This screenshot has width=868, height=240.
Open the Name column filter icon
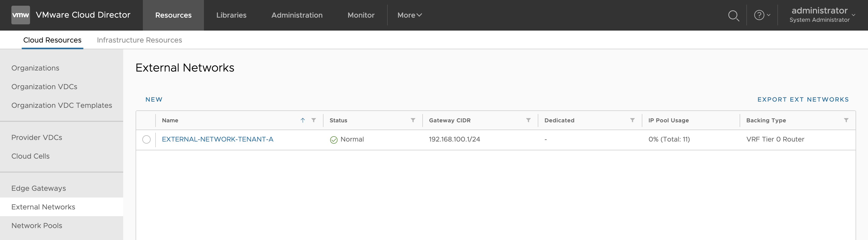[314, 121]
